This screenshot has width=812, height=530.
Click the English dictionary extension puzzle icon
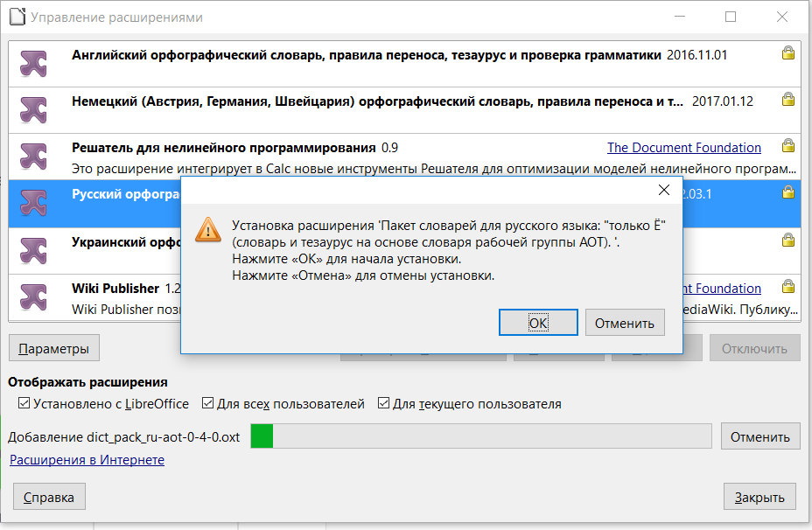tap(34, 62)
